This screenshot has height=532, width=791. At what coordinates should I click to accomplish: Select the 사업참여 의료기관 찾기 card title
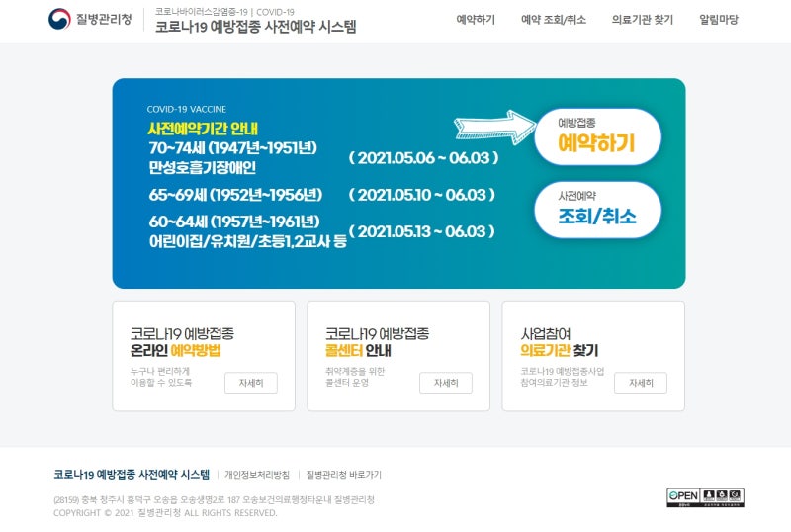pos(559,342)
